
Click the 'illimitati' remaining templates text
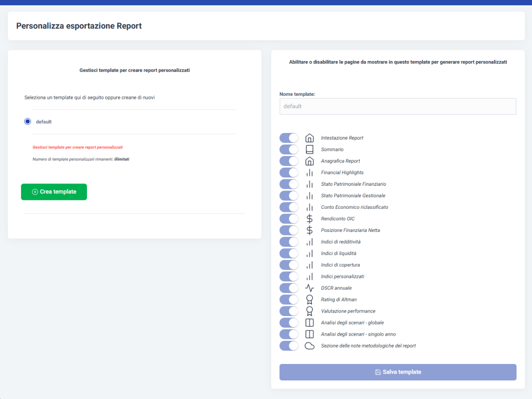pyautogui.click(x=122, y=159)
